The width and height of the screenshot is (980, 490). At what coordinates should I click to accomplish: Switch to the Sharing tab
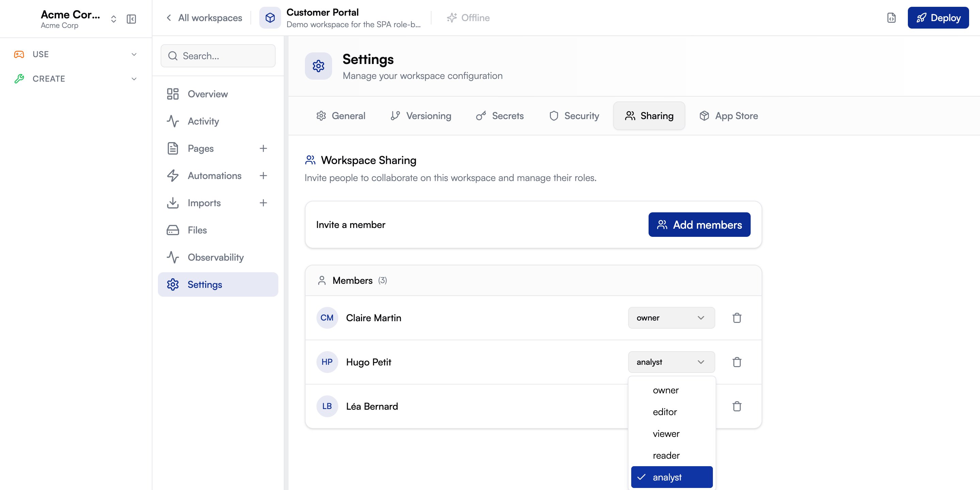(x=649, y=116)
